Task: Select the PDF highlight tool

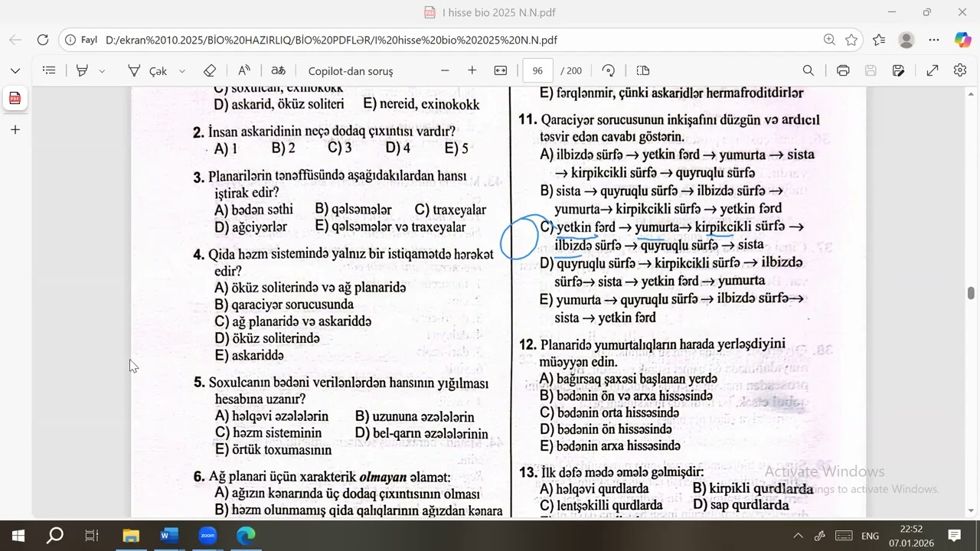Action: coord(82,70)
